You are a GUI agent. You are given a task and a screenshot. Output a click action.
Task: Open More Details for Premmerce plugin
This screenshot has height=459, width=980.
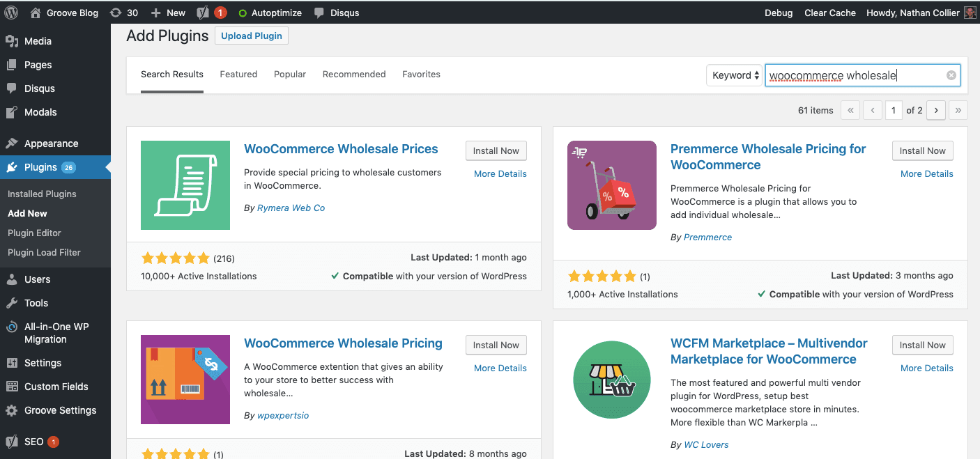point(926,173)
